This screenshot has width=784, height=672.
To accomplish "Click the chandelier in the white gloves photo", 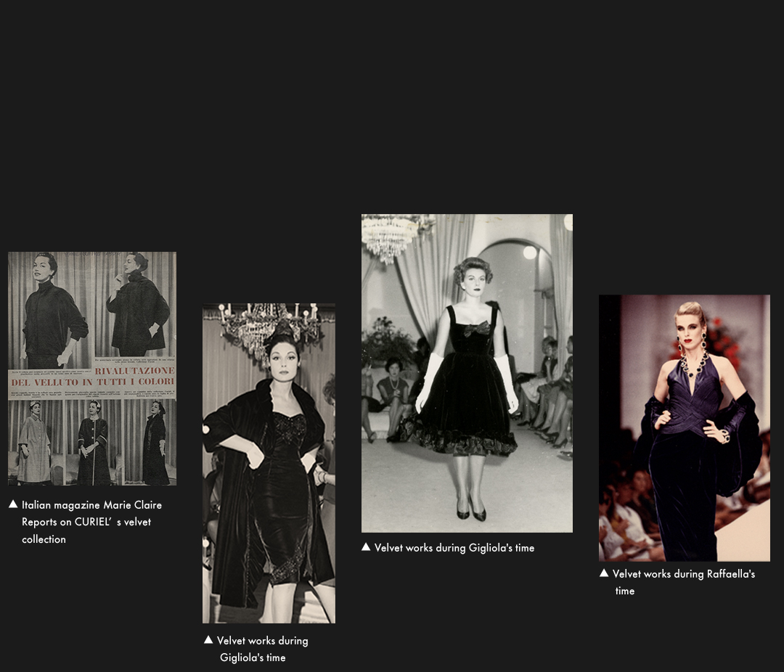I will coord(391,236).
